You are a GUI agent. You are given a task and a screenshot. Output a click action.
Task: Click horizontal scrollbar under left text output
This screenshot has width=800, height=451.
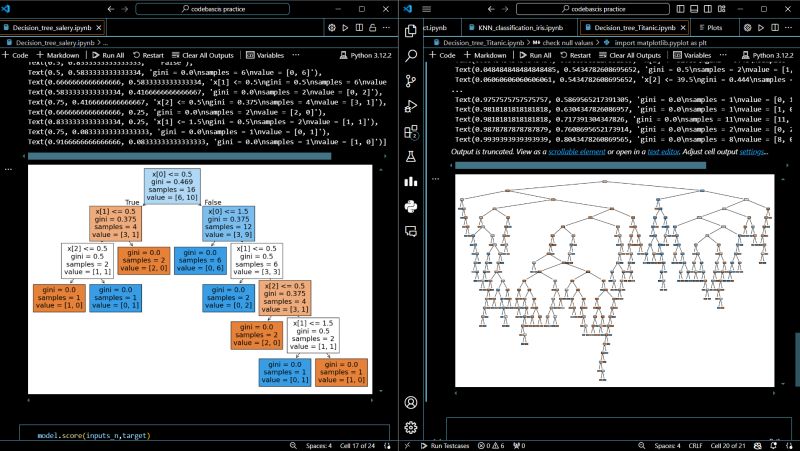coord(179,156)
